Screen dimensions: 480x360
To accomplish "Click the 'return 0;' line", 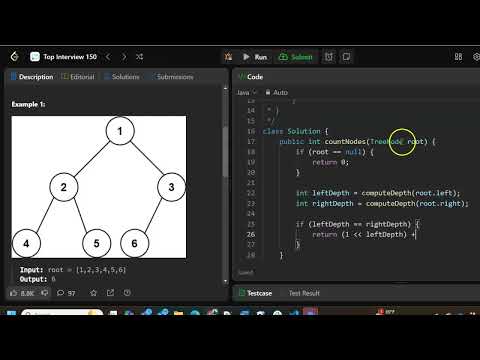I will click(330, 162).
